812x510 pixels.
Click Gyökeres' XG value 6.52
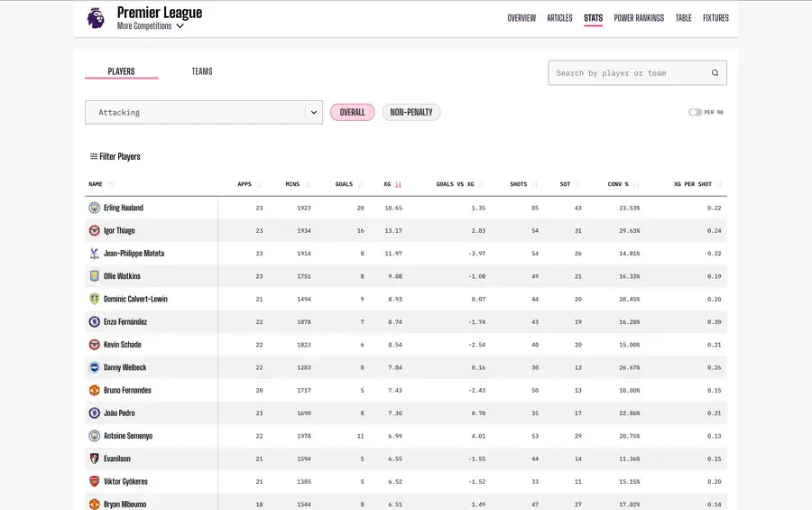click(x=395, y=481)
